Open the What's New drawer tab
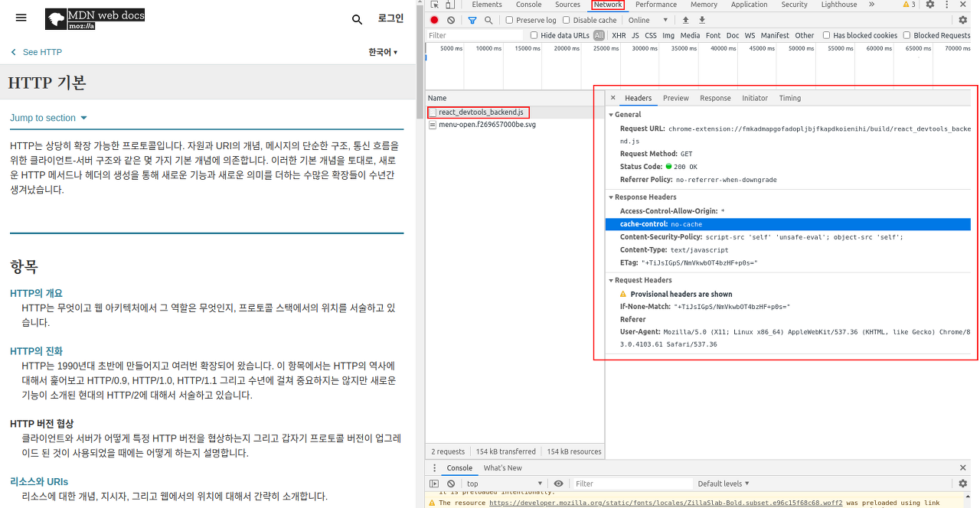Image resolution: width=980 pixels, height=508 pixels. [503, 467]
